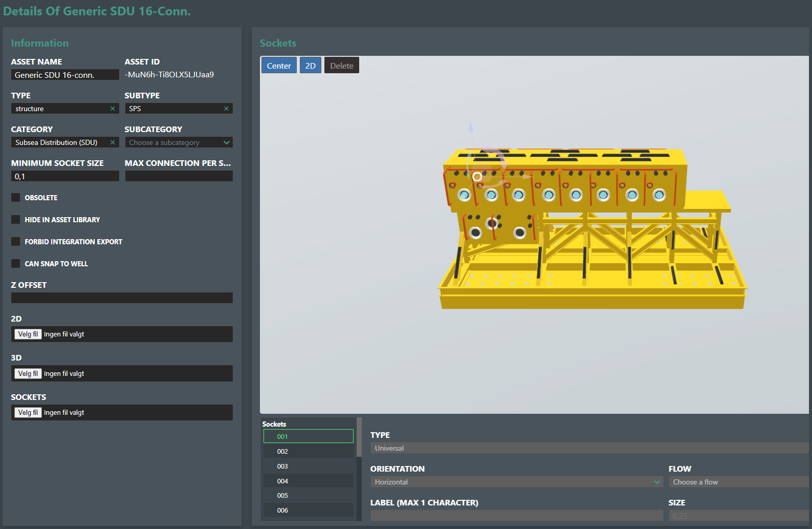
Task: Remove the Subsea Distribution (SDU) category
Action: 113,142
